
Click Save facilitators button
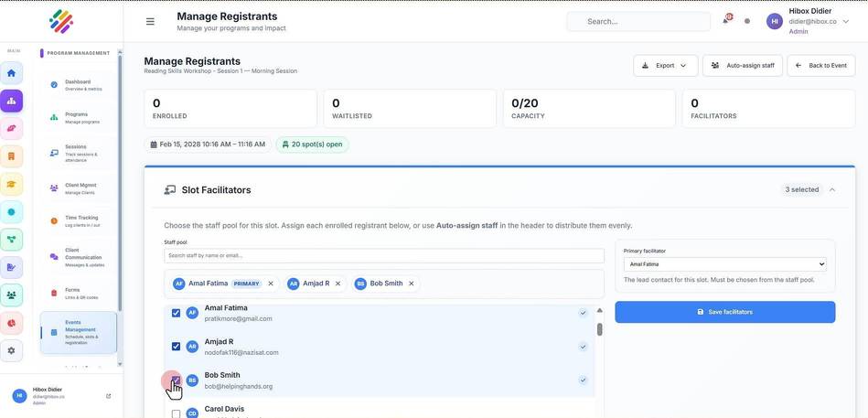click(x=725, y=312)
